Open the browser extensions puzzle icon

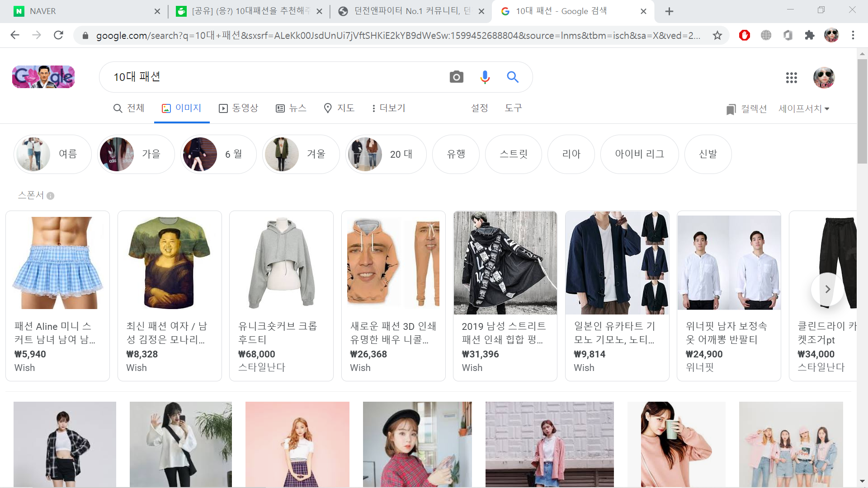(x=809, y=35)
